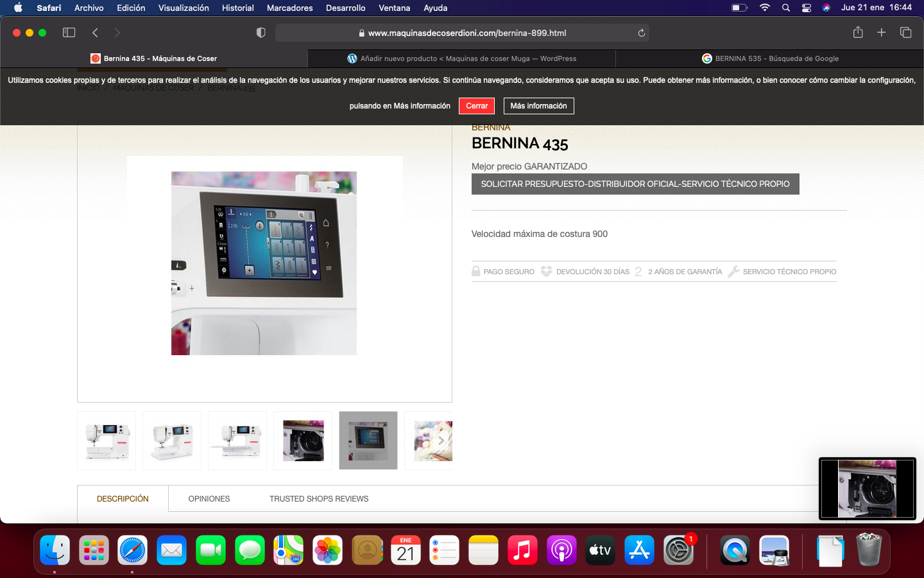Open Notes from the Dock
Image resolution: width=924 pixels, height=578 pixels.
(x=483, y=550)
